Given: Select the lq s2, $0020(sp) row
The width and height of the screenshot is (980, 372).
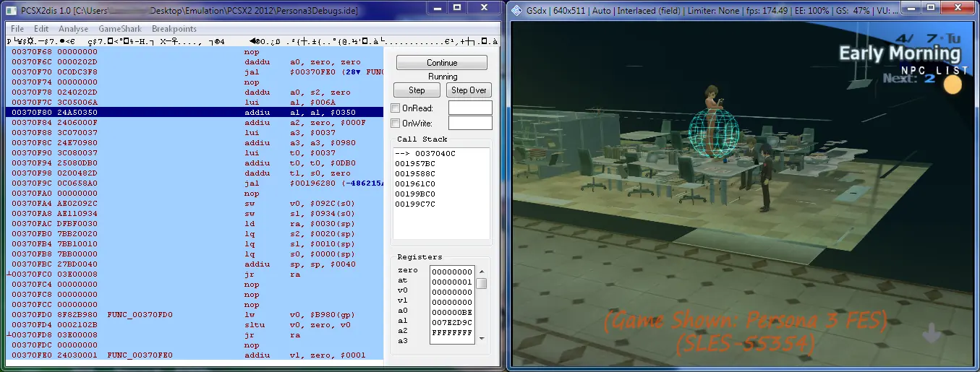Looking at the screenshot, I should point(195,234).
